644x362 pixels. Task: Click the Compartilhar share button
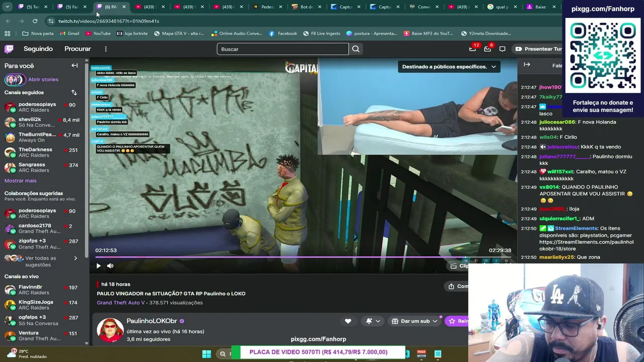pyautogui.click(x=456, y=286)
